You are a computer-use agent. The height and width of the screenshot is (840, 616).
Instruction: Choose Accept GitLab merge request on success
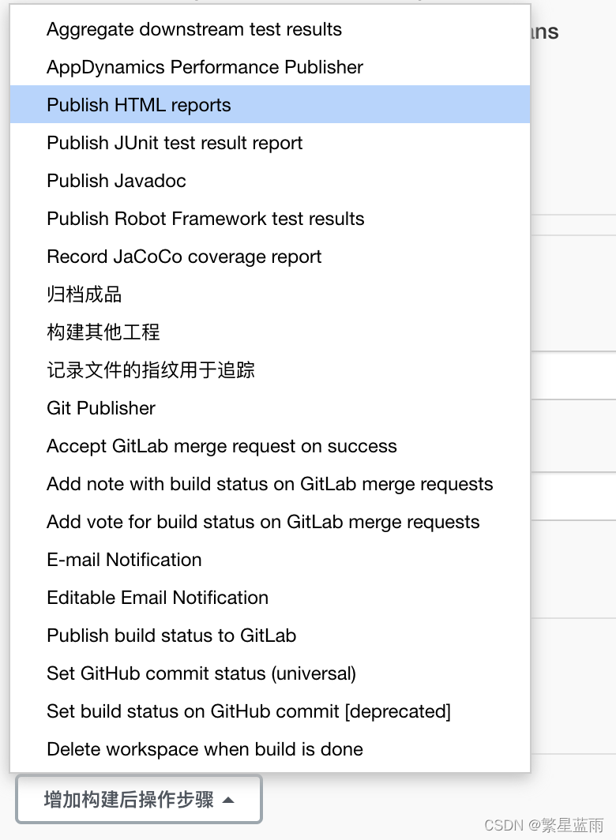[x=269, y=446]
